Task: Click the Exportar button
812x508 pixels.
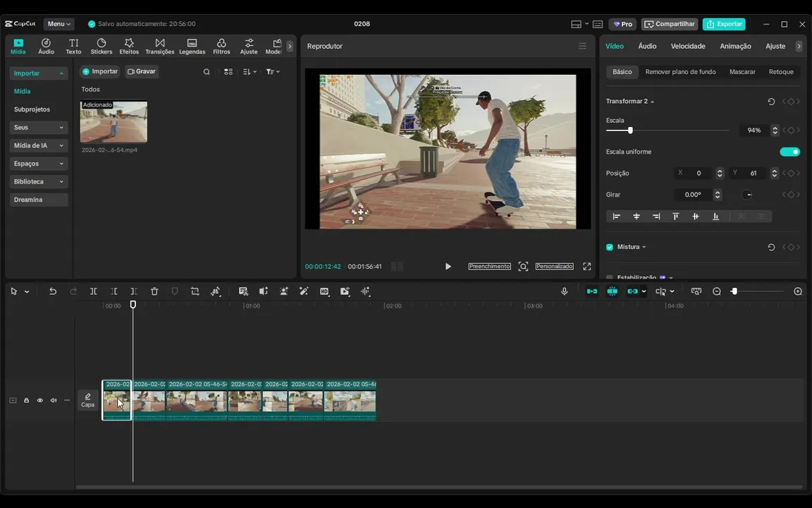Action: [724, 24]
